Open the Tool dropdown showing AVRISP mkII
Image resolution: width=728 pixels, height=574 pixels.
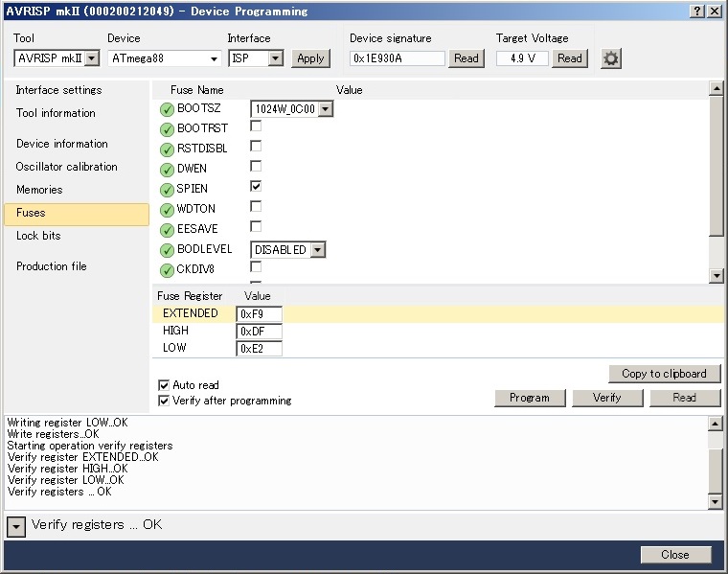coord(57,58)
